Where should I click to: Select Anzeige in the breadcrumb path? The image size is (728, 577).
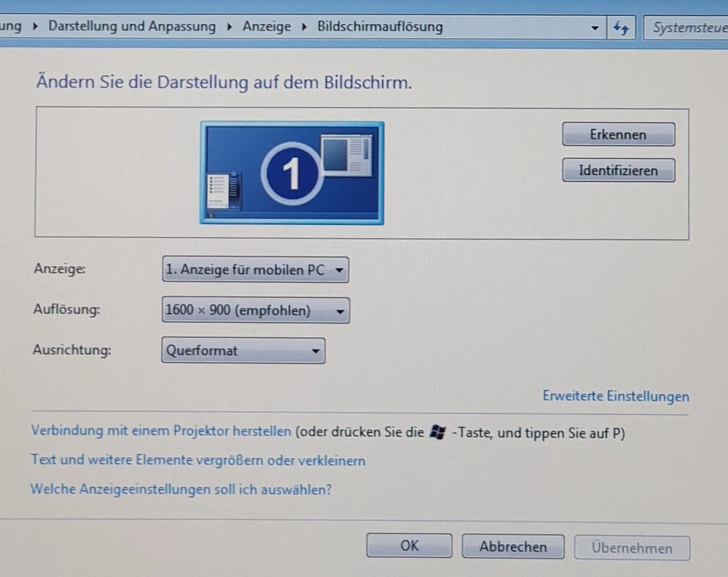(266, 26)
